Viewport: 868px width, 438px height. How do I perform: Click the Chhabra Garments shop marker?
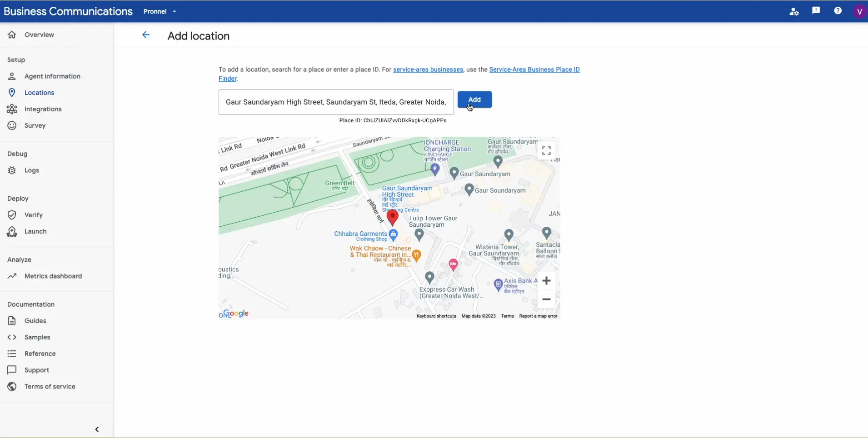(x=394, y=235)
